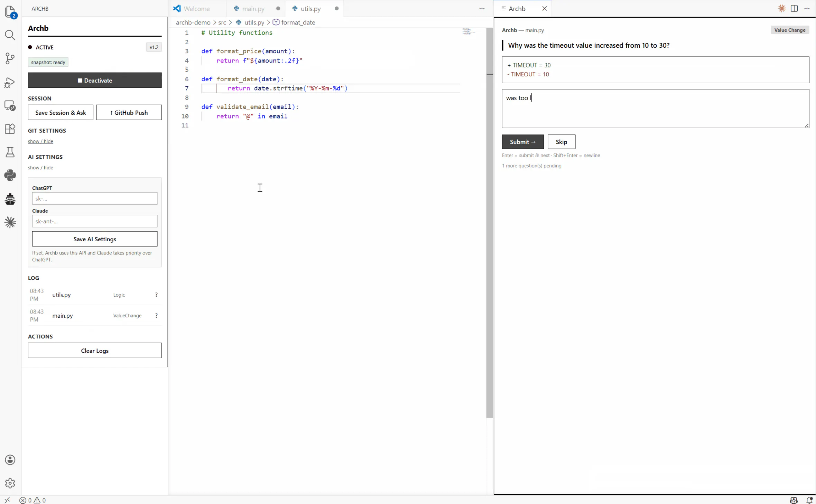Open Manage gear icon

10,483
